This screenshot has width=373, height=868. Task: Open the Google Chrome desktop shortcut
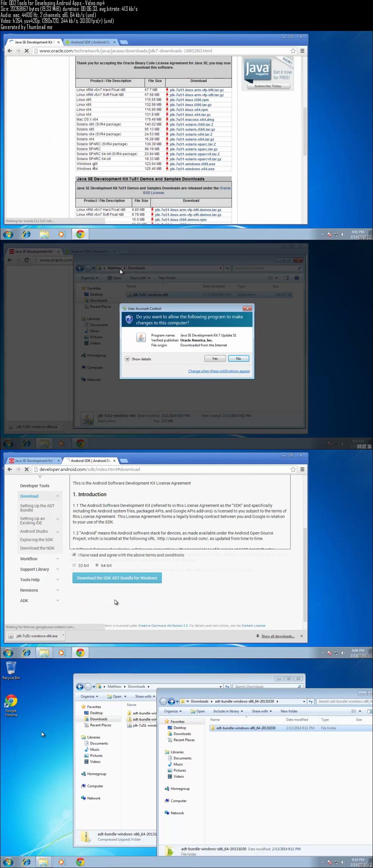coord(11,706)
